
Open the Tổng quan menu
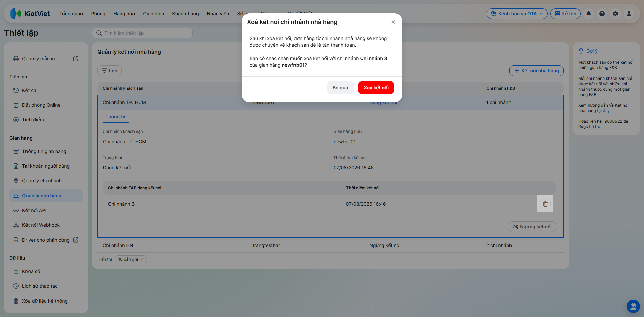pyautogui.click(x=71, y=14)
